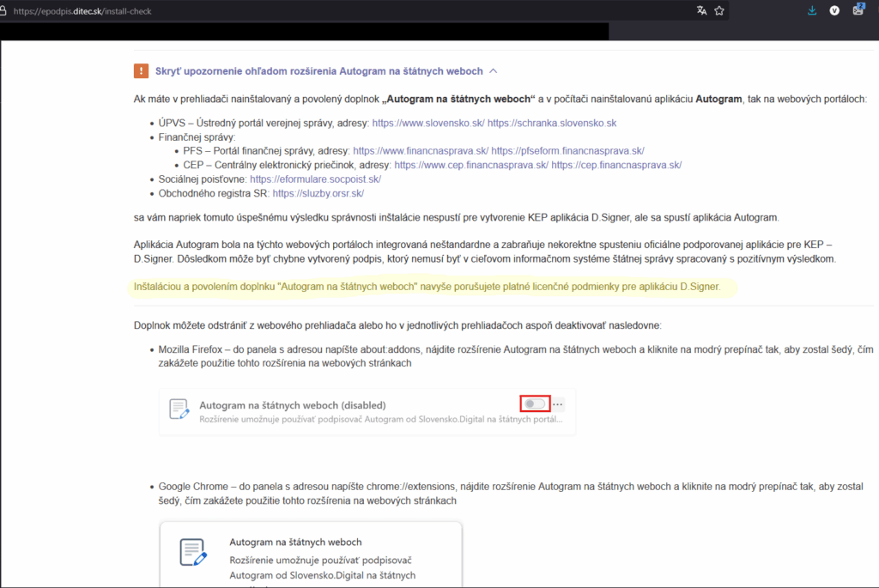Screen dimensions: 879x588
Task: Click the Firefox Autogram extension document icon
Action: [x=179, y=409]
